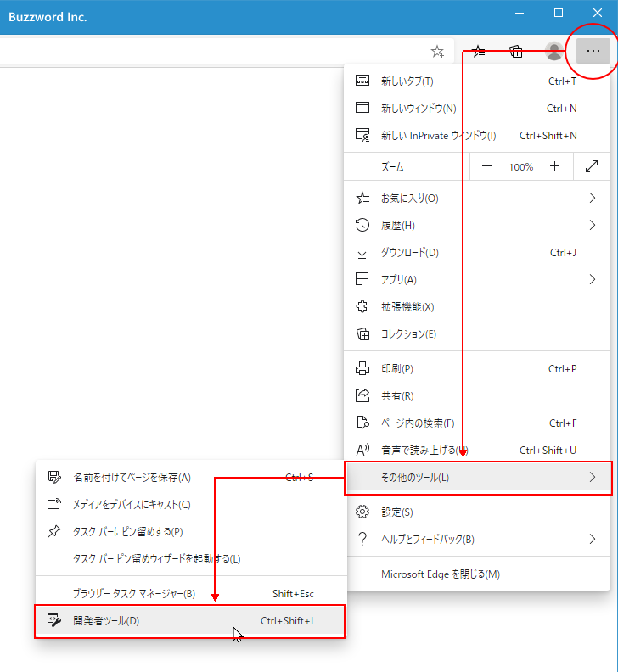Minimize the Buzzword Inc. window
This screenshot has height=672, width=618.
click(520, 14)
